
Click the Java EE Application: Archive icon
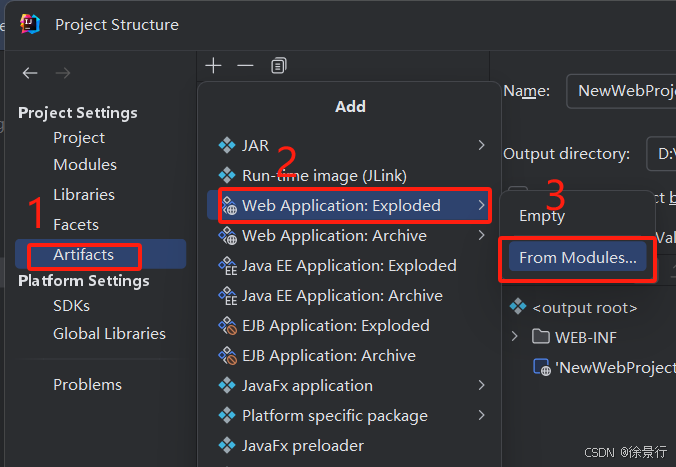click(x=228, y=296)
